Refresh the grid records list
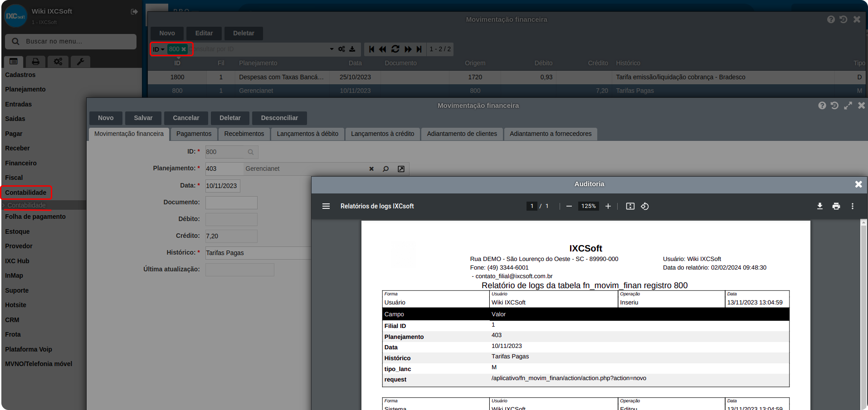 (395, 49)
